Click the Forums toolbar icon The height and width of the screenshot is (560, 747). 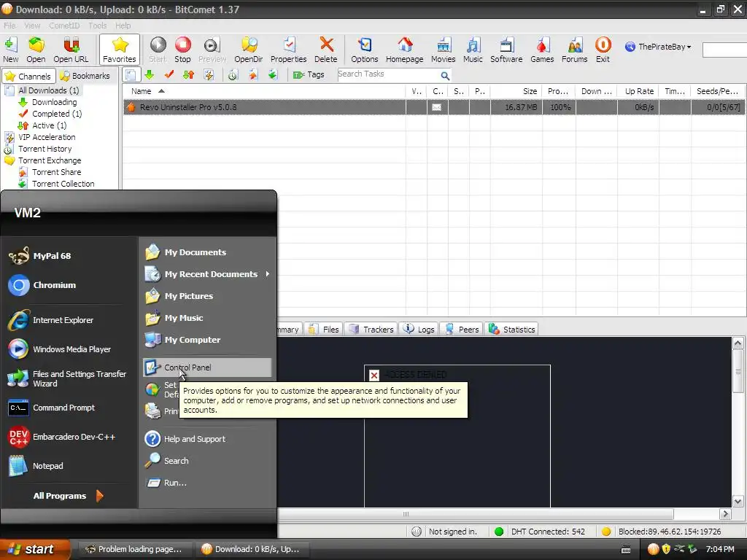point(575,50)
